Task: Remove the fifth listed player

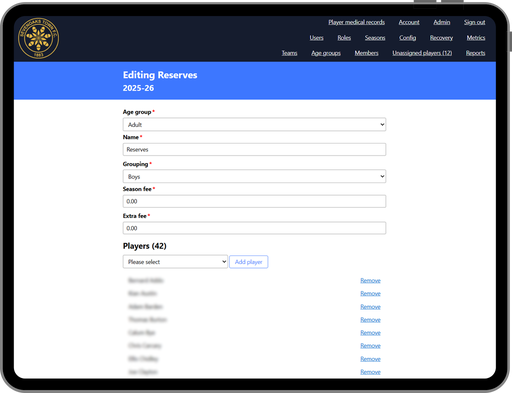Action: (370, 333)
